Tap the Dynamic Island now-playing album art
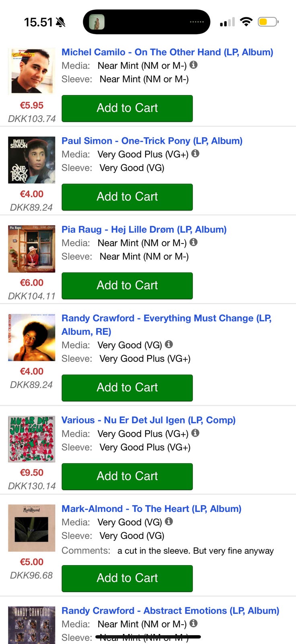 tap(97, 22)
